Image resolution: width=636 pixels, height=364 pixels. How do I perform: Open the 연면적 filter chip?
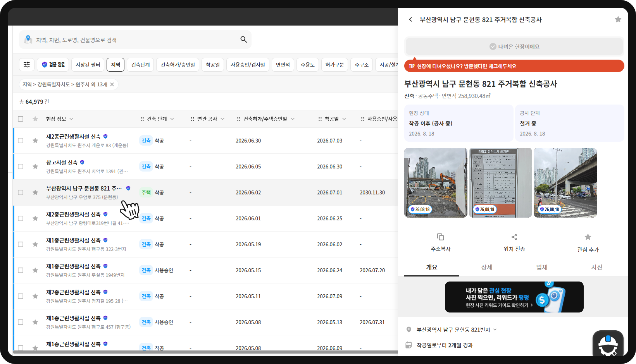click(x=283, y=65)
